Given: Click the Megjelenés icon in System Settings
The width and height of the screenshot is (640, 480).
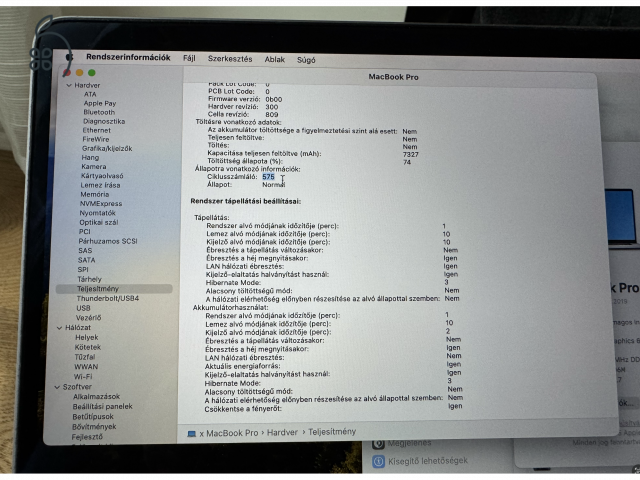Looking at the screenshot, I should pyautogui.click(x=378, y=444).
